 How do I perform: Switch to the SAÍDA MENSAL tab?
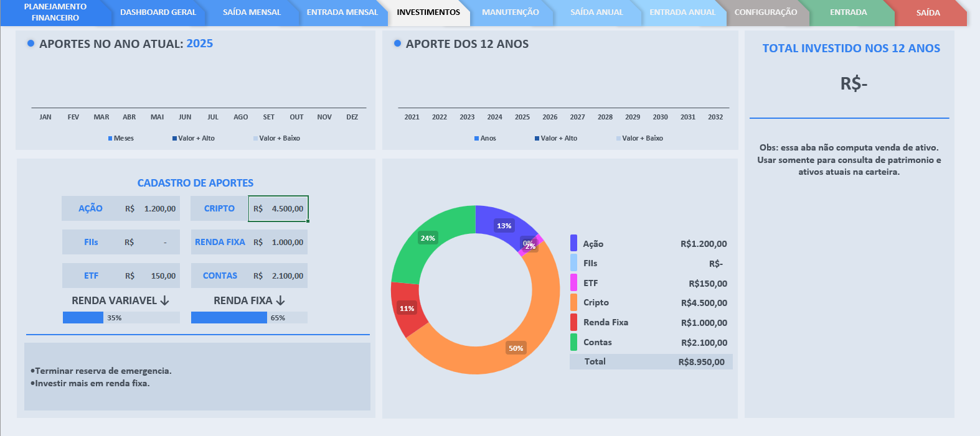coord(252,12)
